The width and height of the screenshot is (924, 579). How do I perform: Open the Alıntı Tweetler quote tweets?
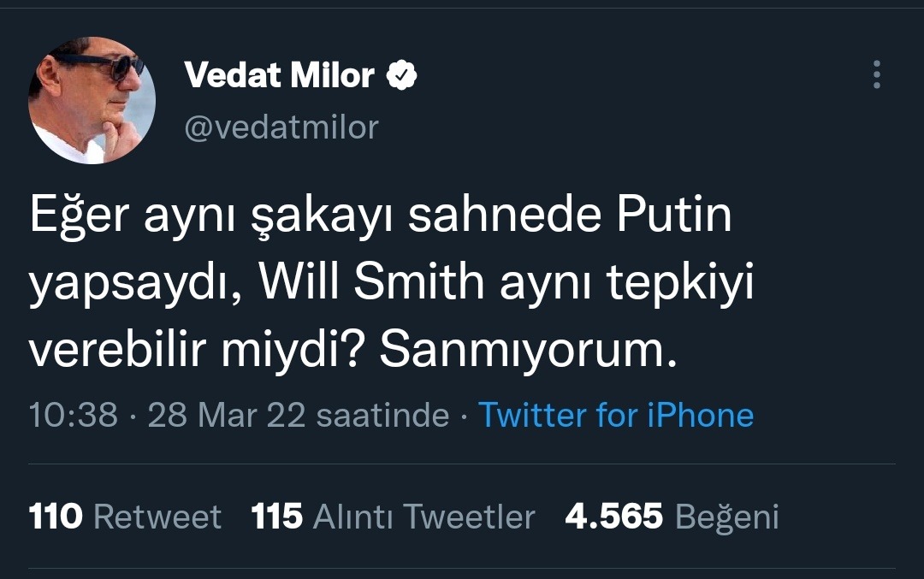[424, 517]
